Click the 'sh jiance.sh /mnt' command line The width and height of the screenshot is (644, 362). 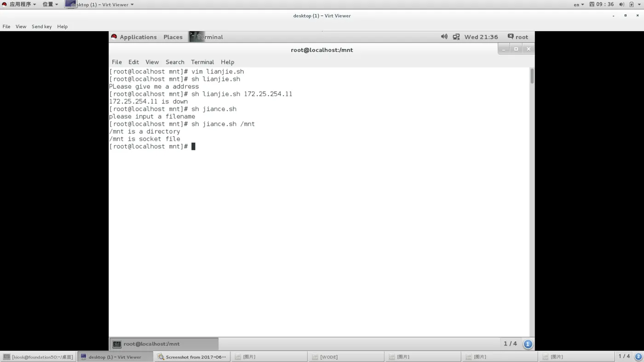pyautogui.click(x=223, y=124)
